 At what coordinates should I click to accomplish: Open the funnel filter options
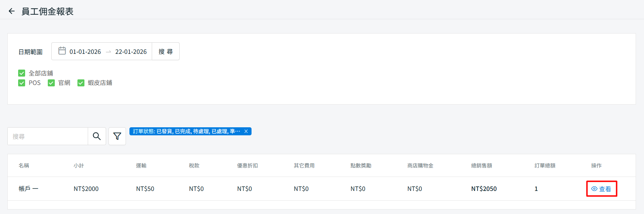[117, 136]
